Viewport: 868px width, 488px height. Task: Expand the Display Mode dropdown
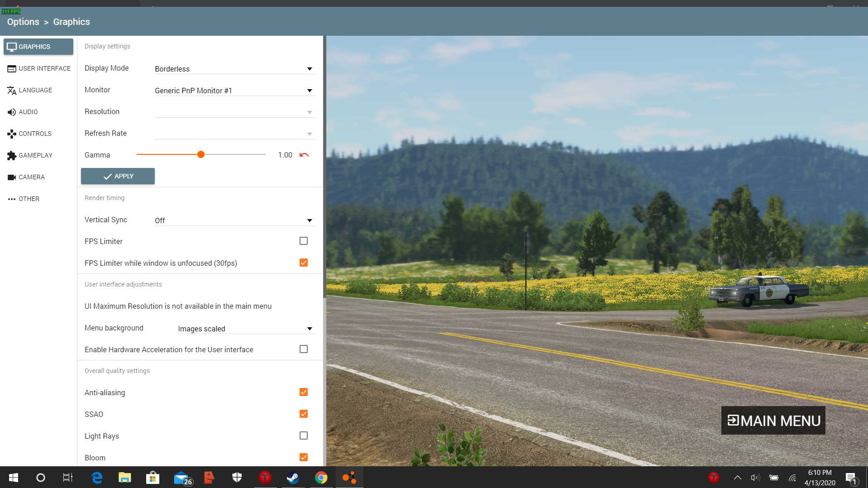tap(234, 69)
